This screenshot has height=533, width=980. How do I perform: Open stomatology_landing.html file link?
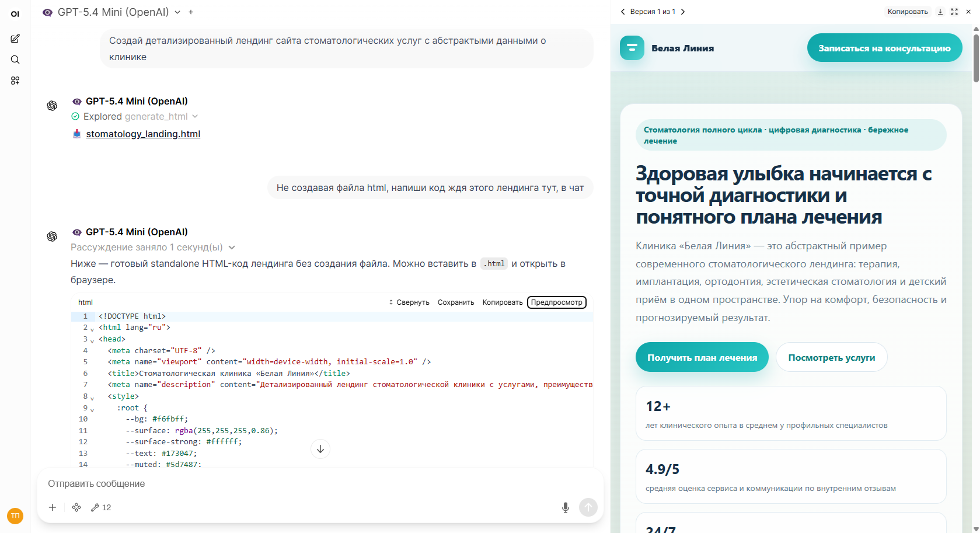143,134
